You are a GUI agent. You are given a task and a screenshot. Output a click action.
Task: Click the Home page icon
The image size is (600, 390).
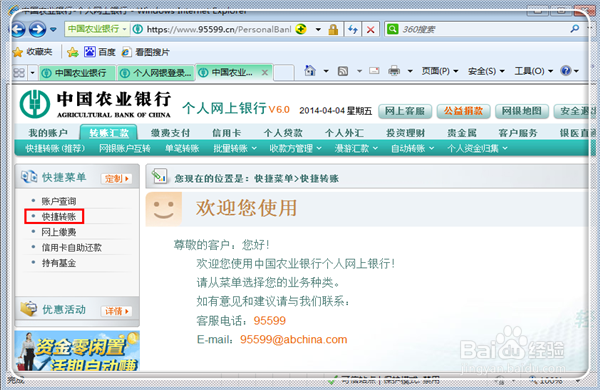[x=310, y=71]
